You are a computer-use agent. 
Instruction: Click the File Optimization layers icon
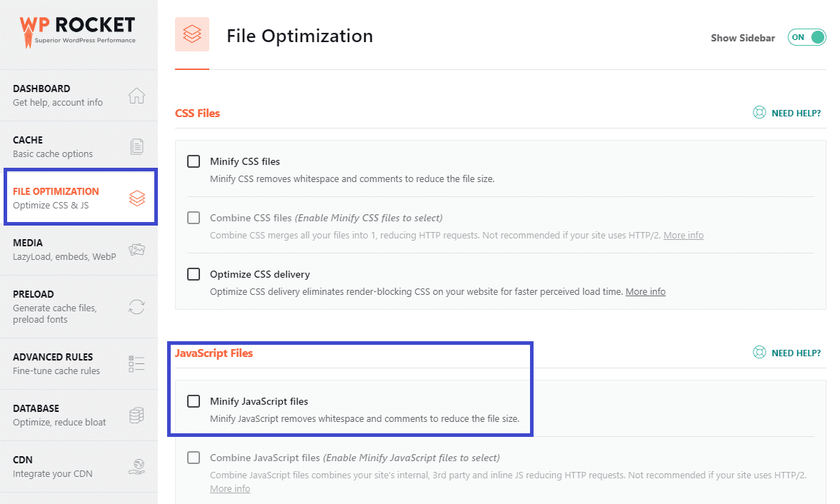tap(136, 196)
